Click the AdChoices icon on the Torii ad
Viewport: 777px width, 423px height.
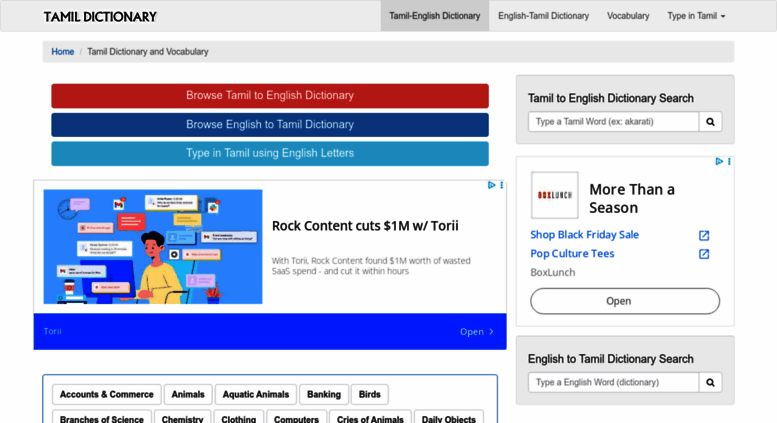point(491,185)
